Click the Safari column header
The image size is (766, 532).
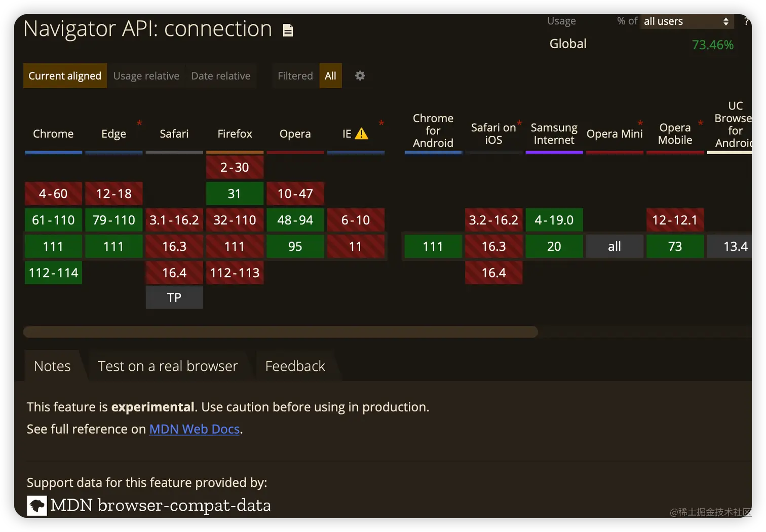(x=174, y=134)
